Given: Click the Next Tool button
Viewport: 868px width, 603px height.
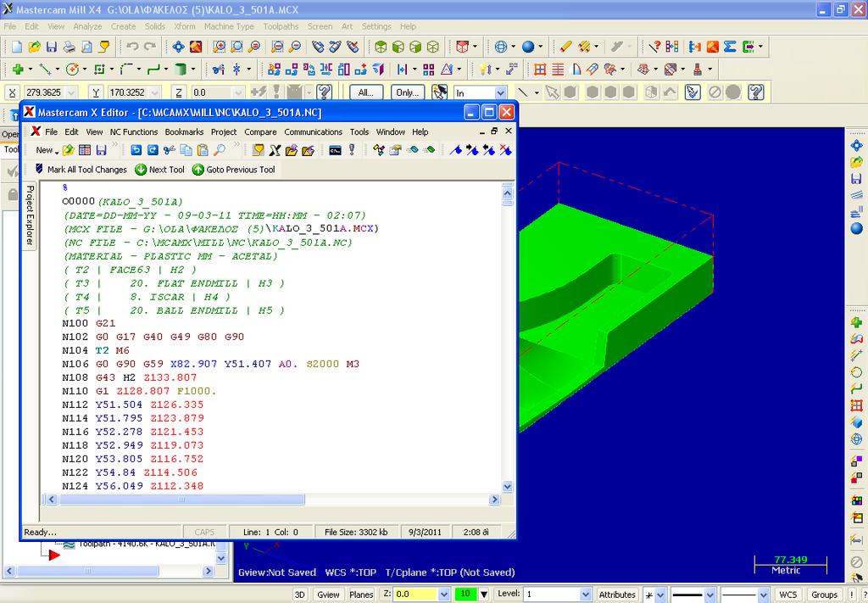Looking at the screenshot, I should pos(160,170).
